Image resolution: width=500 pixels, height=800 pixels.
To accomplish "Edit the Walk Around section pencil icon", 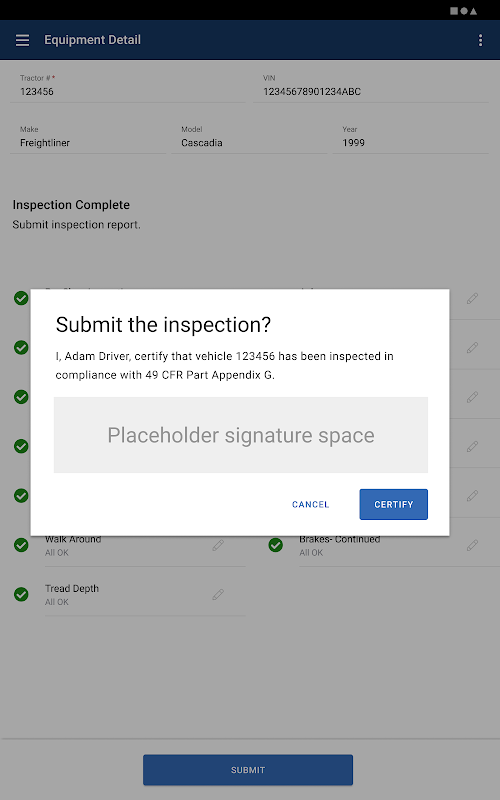I will pos(218,545).
